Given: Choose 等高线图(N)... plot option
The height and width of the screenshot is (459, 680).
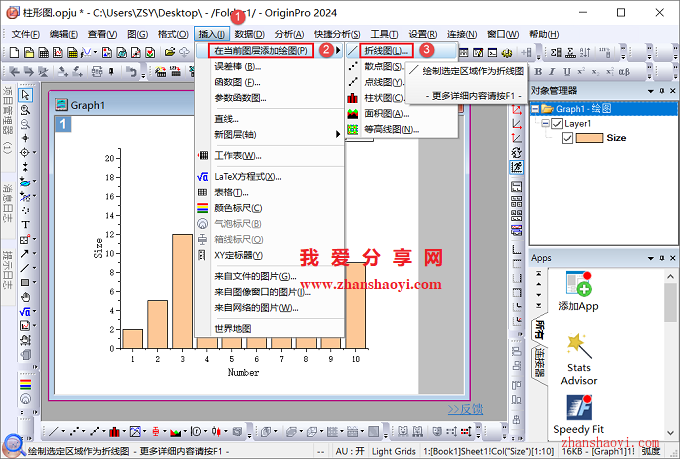Looking at the screenshot, I should click(401, 129).
